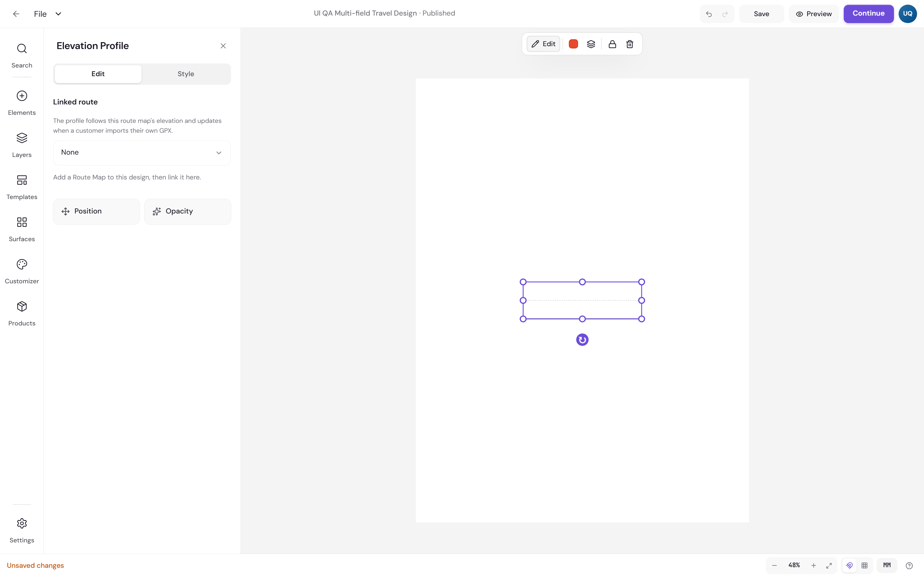Image resolution: width=924 pixels, height=577 pixels.
Task: Switch to the Style tab
Action: [x=186, y=74]
